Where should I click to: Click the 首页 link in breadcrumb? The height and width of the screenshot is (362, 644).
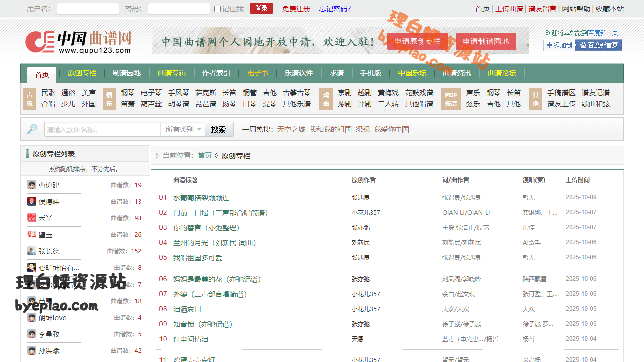pos(205,156)
